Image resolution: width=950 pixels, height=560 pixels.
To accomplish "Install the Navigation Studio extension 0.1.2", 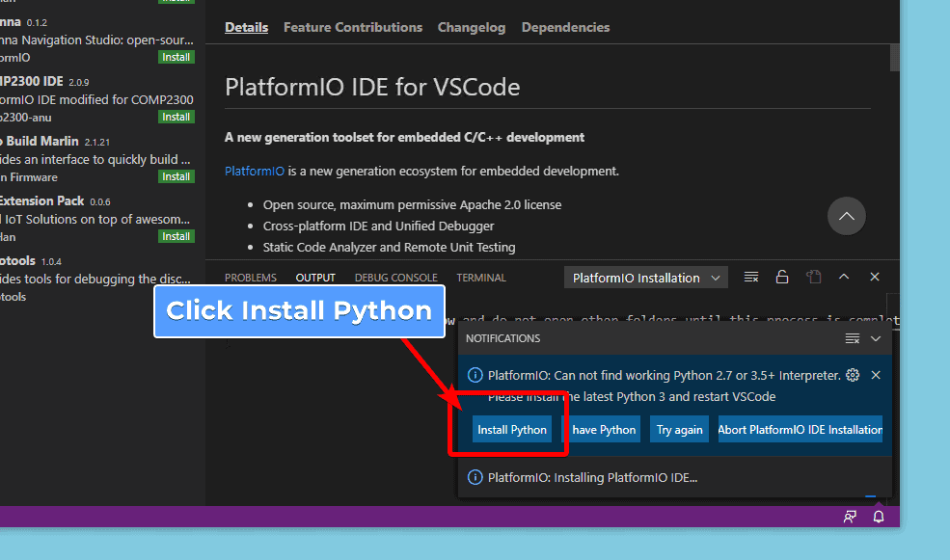I will (x=176, y=57).
